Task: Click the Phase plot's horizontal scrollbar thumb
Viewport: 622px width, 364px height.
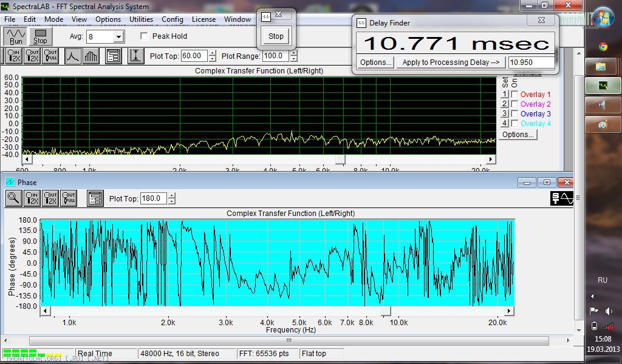Action: [x=386, y=311]
